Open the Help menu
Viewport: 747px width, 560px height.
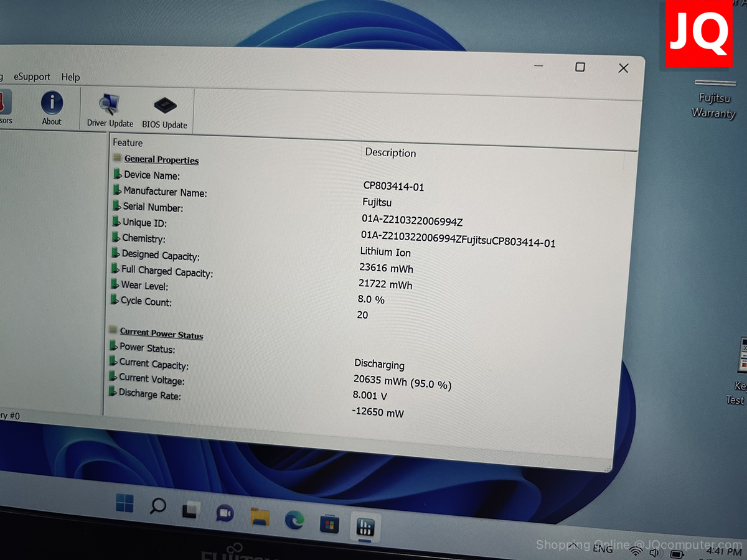pyautogui.click(x=70, y=77)
